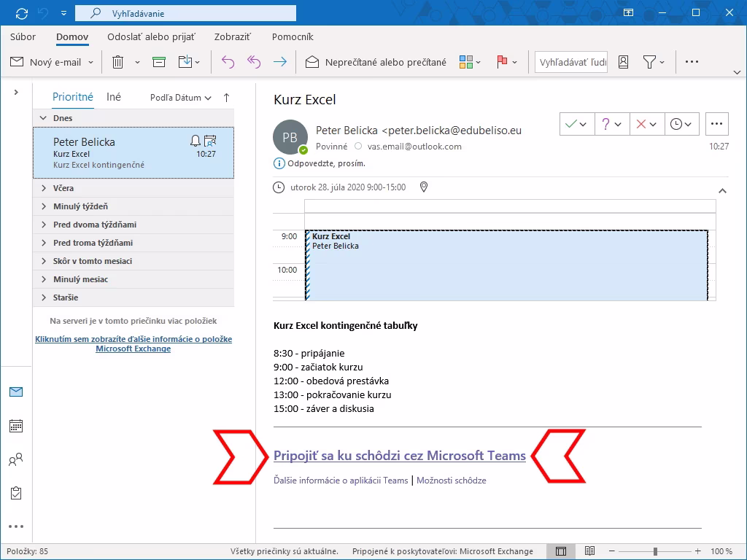Click the red follow-up flag icon
Image resolution: width=747 pixels, height=560 pixels.
502,62
